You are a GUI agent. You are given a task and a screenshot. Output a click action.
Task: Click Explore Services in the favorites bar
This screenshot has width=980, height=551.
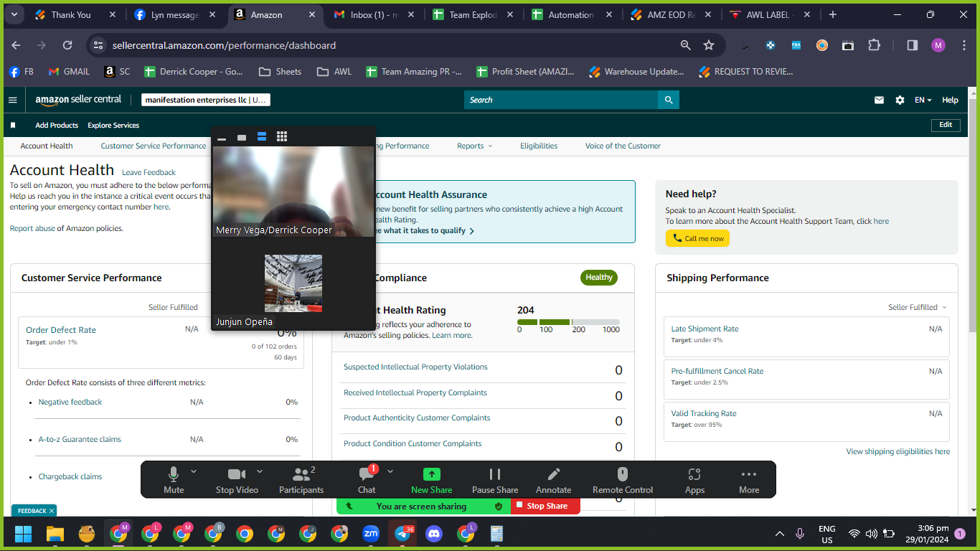[113, 126]
